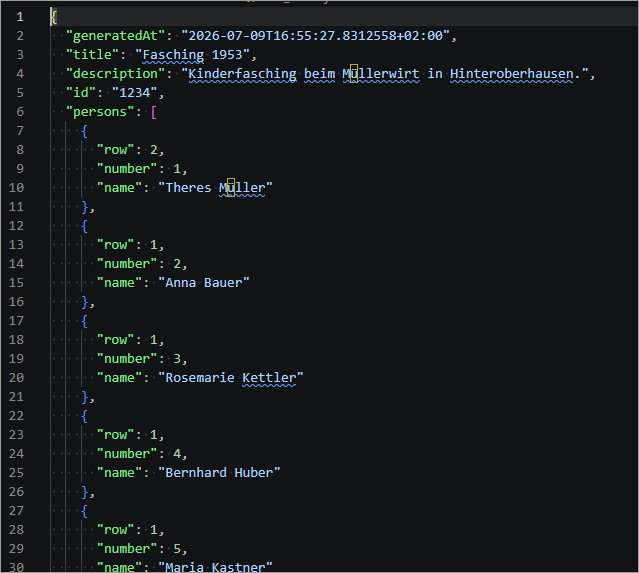
Task: Click the name value "Theres Müller"
Action: 215,188
